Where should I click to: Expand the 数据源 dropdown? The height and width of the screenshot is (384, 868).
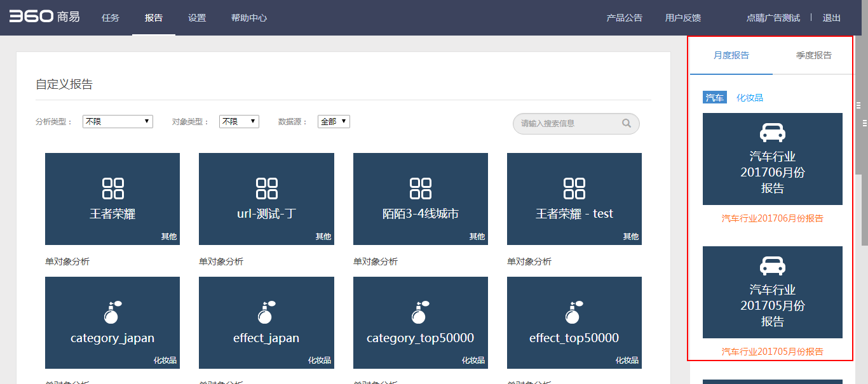tap(334, 121)
